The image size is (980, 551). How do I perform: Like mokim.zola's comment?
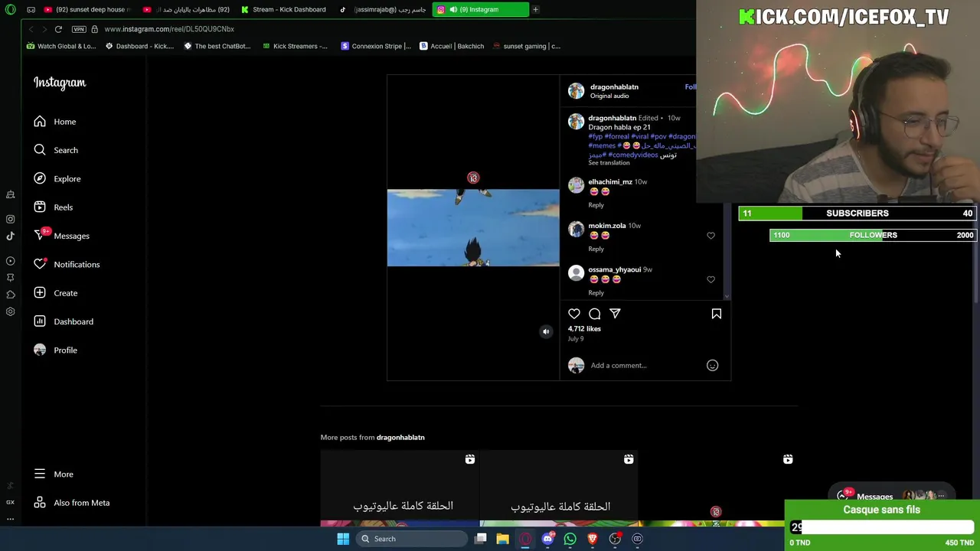click(x=710, y=236)
